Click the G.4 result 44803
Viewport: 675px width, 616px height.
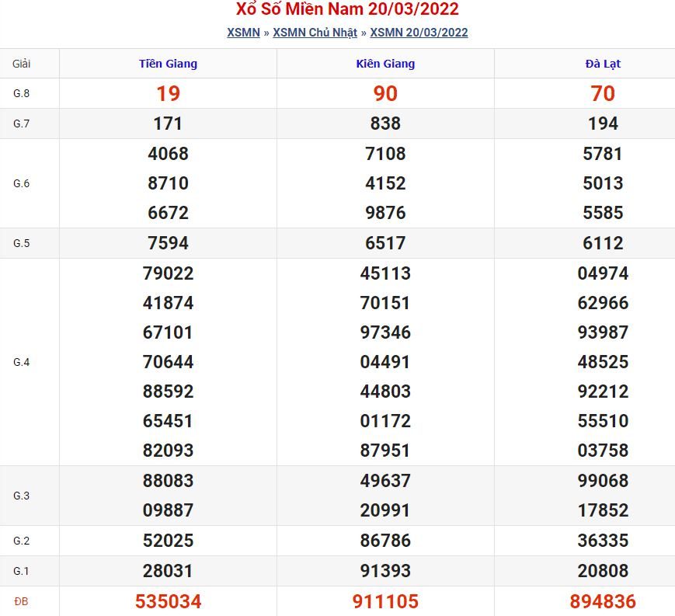pyautogui.click(x=385, y=392)
